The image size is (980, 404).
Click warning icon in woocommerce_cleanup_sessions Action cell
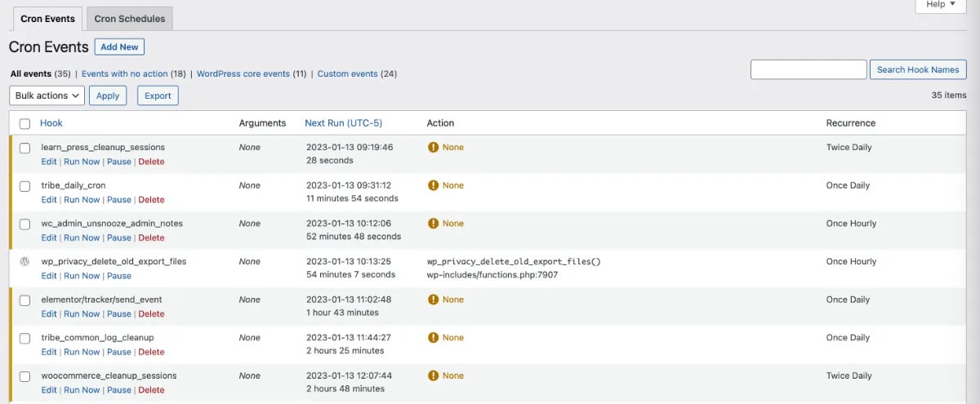point(433,375)
